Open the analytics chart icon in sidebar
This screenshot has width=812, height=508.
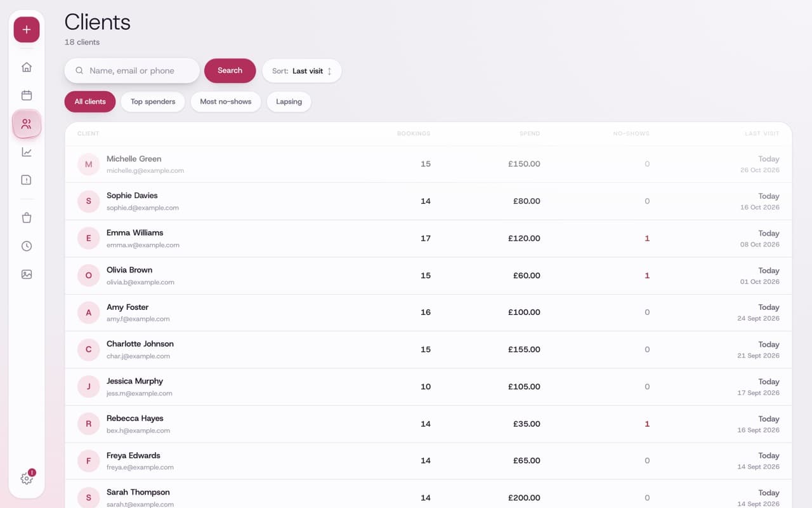[x=27, y=152]
